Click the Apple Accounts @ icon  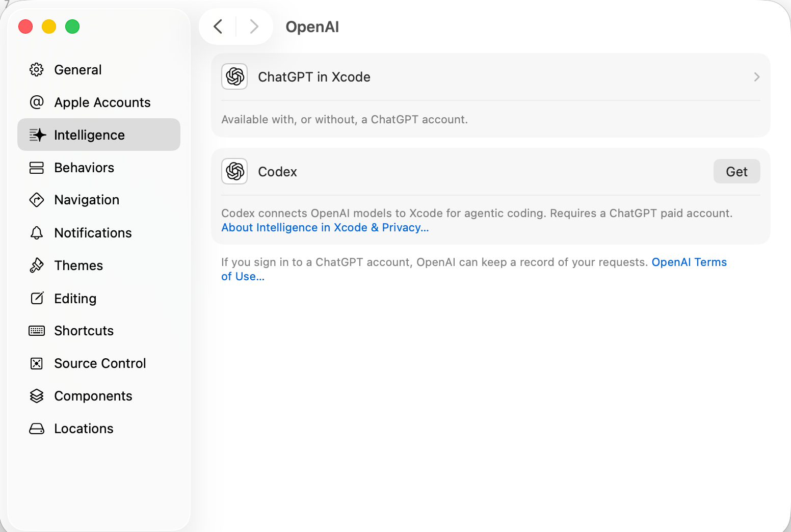37,102
